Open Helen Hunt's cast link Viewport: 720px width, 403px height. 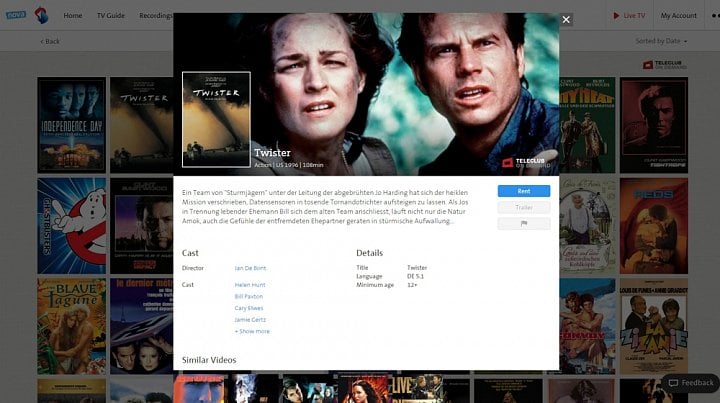coord(250,285)
